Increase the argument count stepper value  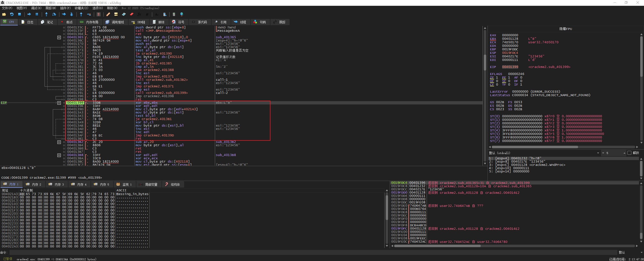(624, 152)
